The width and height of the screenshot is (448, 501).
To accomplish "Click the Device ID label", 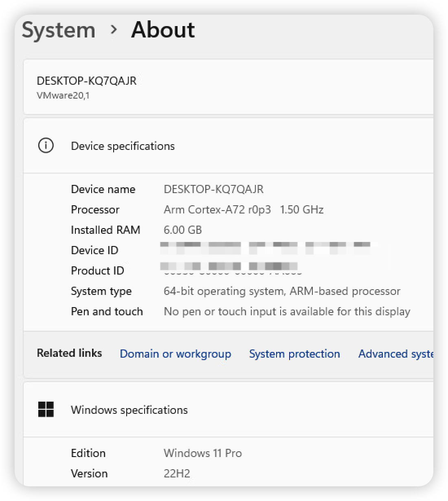I will pyautogui.click(x=94, y=250).
